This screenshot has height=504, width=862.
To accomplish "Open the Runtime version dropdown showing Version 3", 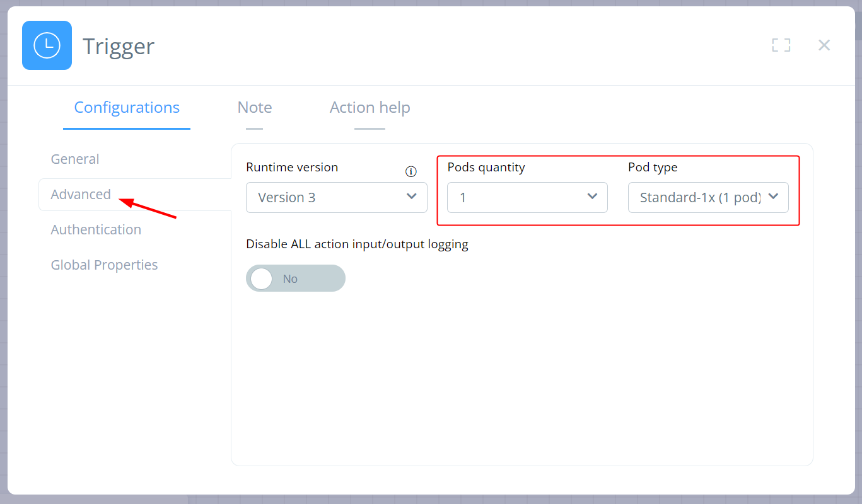I will 337,197.
